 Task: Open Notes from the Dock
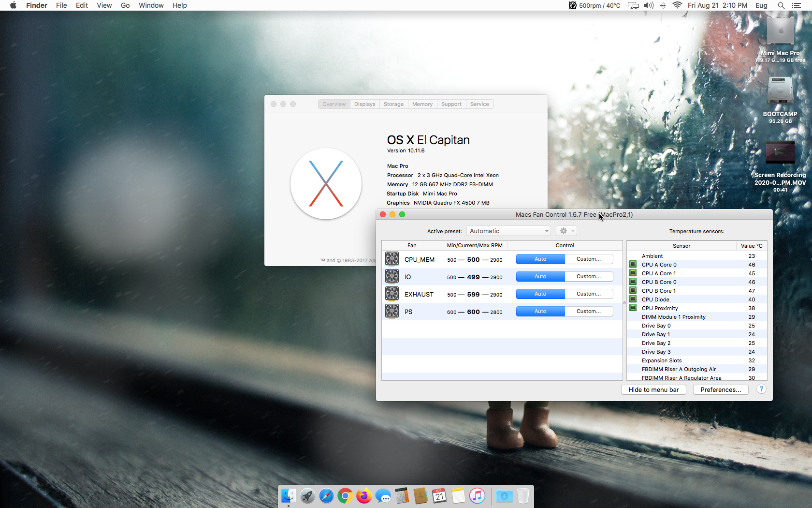tap(458, 496)
